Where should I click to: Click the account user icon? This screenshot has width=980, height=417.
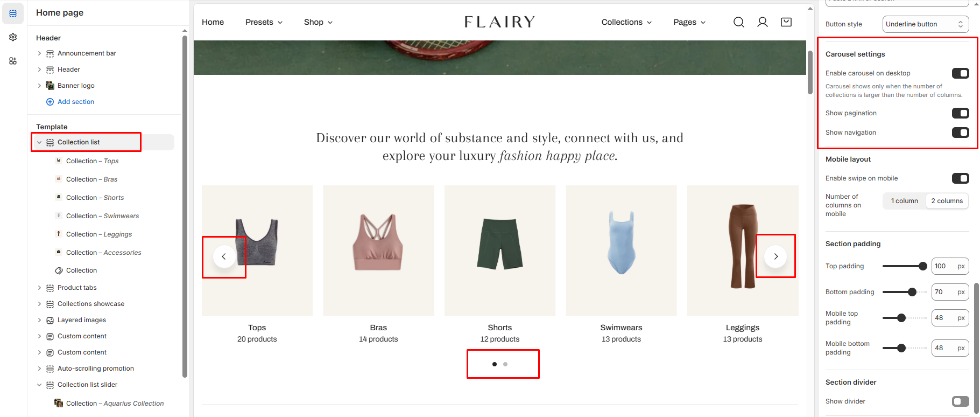tap(763, 22)
